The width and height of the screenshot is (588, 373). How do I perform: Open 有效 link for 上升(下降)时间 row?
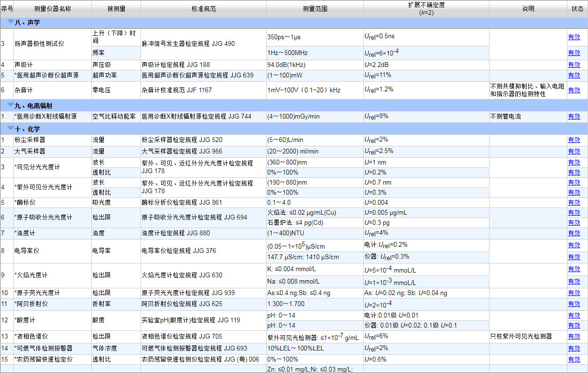tap(574, 37)
